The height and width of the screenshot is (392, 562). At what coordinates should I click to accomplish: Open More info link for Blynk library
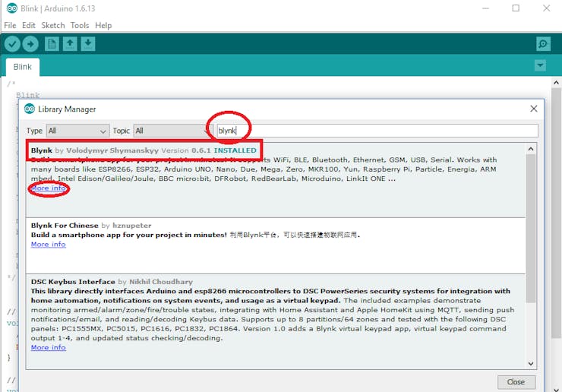tap(49, 188)
